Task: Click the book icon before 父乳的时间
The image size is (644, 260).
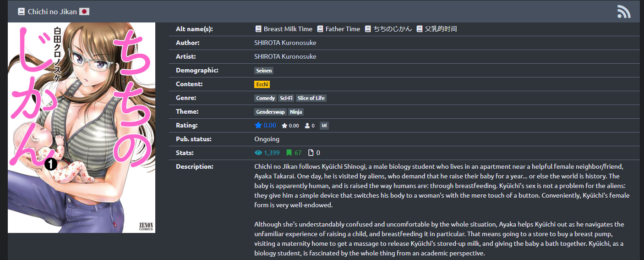Action: click(420, 29)
